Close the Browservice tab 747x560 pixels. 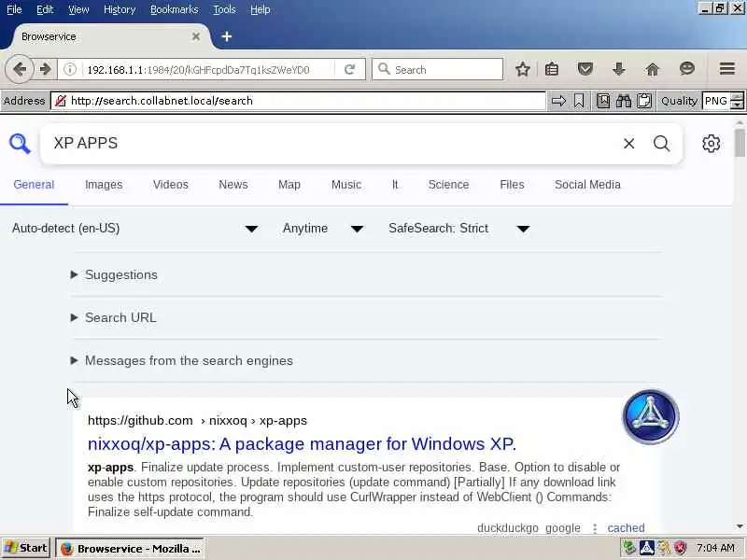(x=196, y=36)
